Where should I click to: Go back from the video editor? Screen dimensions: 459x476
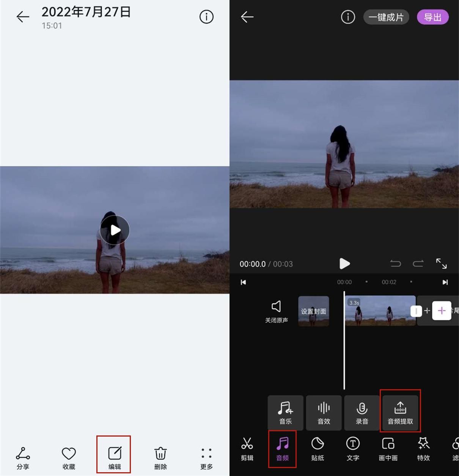click(x=247, y=17)
